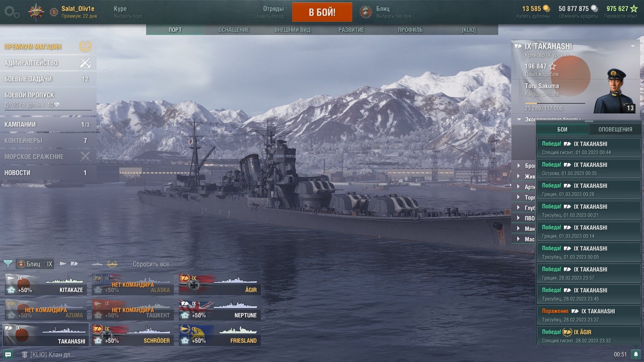Click the credits silver coin icon

[594, 8]
